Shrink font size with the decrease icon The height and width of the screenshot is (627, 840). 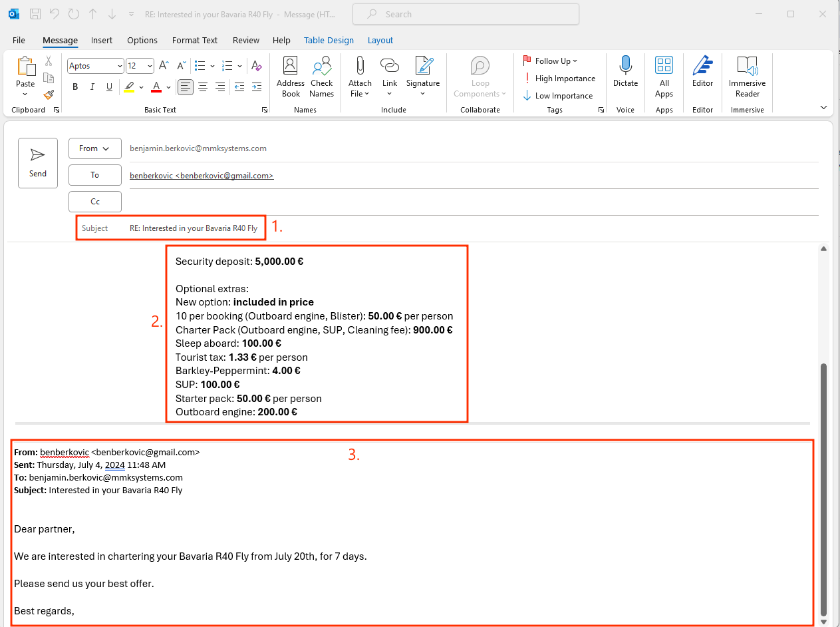point(181,66)
